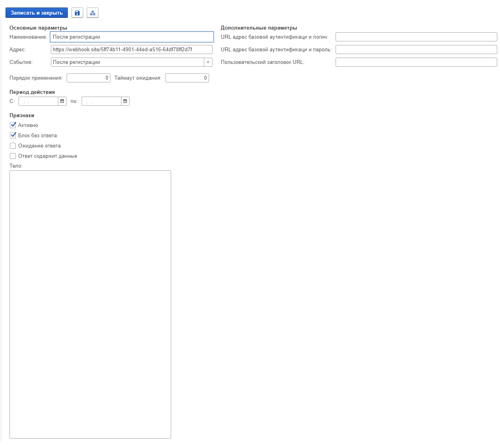This screenshot has height=448, width=500.
Task: Click inside the Тело text area
Action: pyautogui.click(x=90, y=304)
